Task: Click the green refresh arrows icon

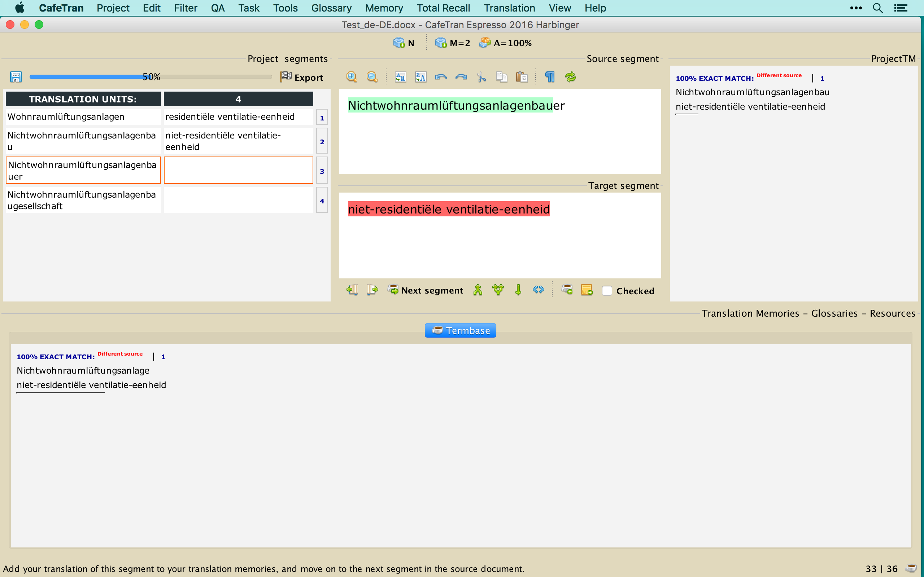Action: pos(570,77)
